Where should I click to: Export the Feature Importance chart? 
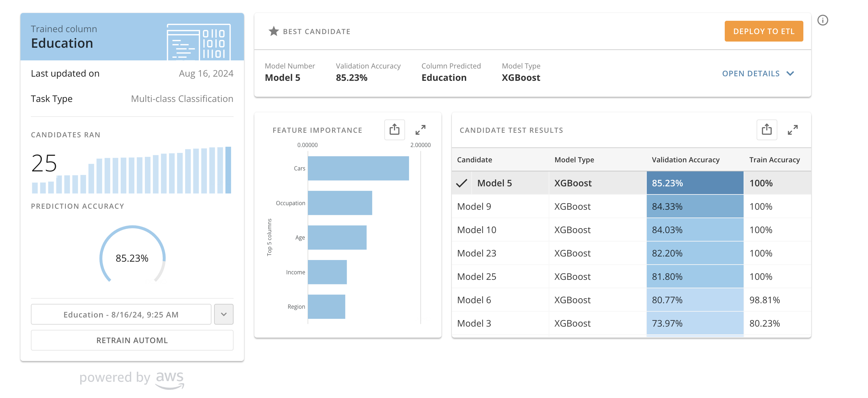coord(394,130)
